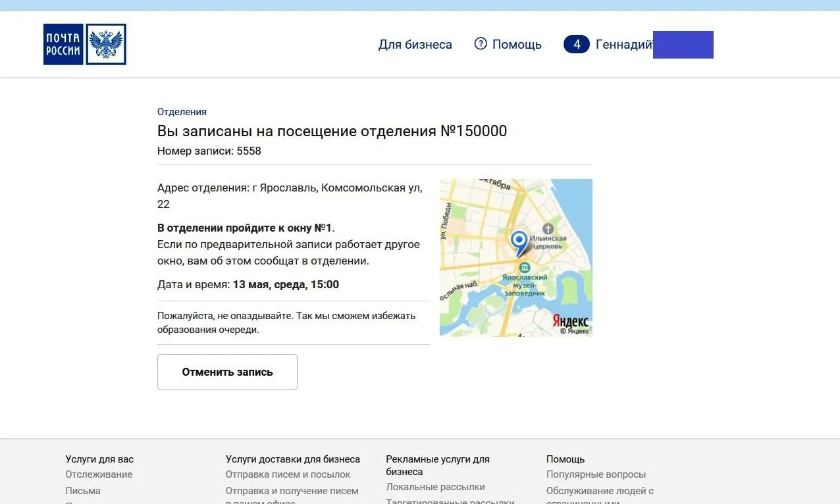Image resolution: width=840 pixels, height=504 pixels.
Task: Click the Яндекс logo on map
Action: (570, 322)
